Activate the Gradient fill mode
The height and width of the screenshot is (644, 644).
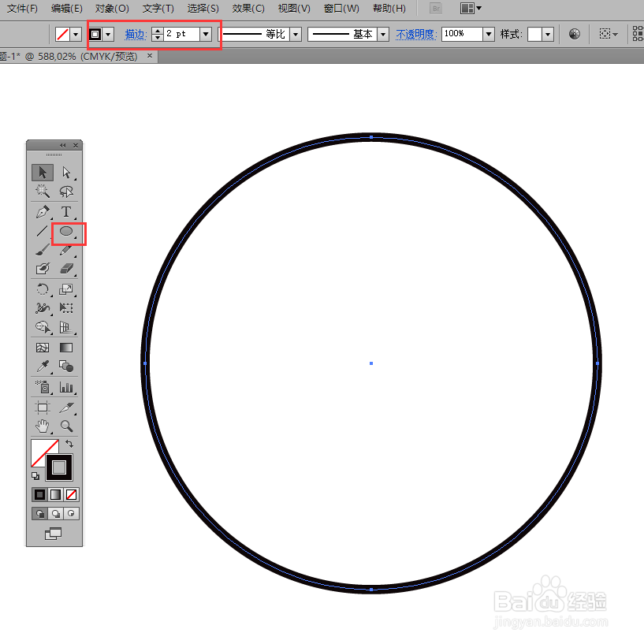tap(55, 494)
